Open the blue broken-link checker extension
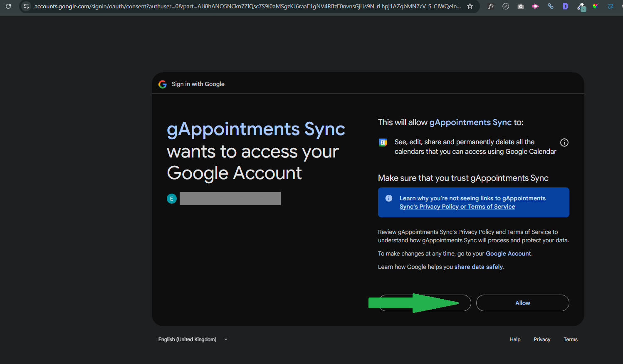The image size is (623, 364). tap(611, 6)
